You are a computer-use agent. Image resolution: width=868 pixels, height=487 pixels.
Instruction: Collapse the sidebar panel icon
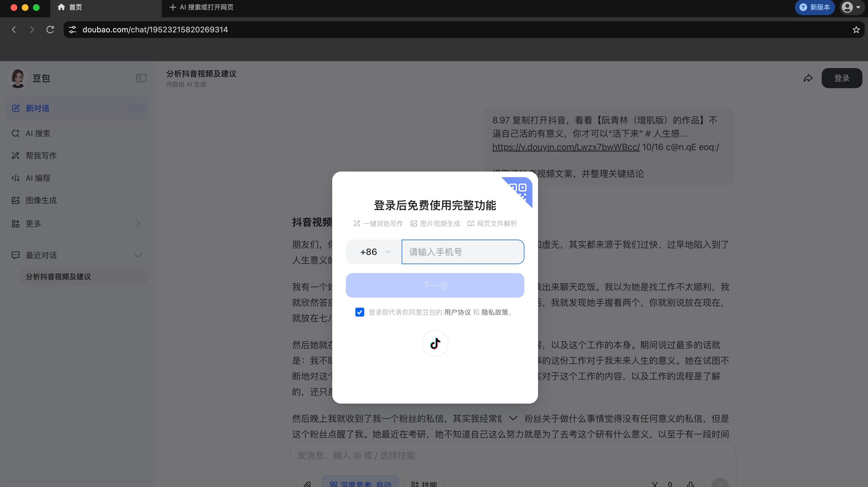pyautogui.click(x=141, y=78)
